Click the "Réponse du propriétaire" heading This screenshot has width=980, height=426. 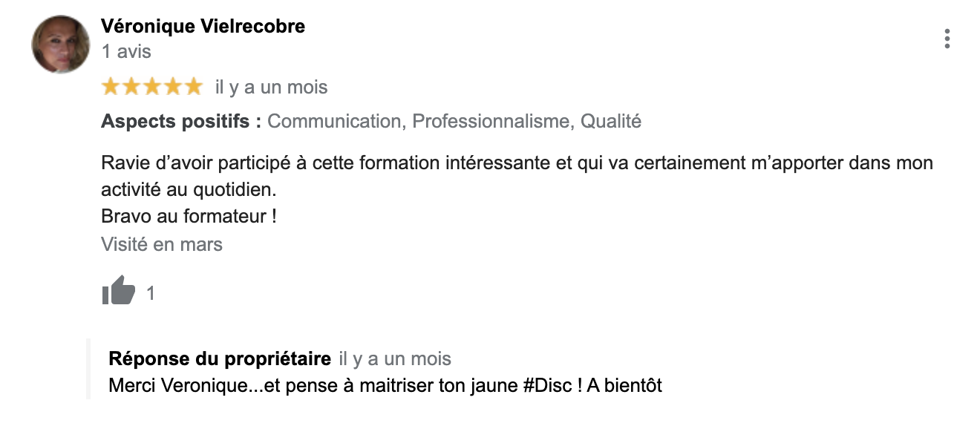point(220,359)
